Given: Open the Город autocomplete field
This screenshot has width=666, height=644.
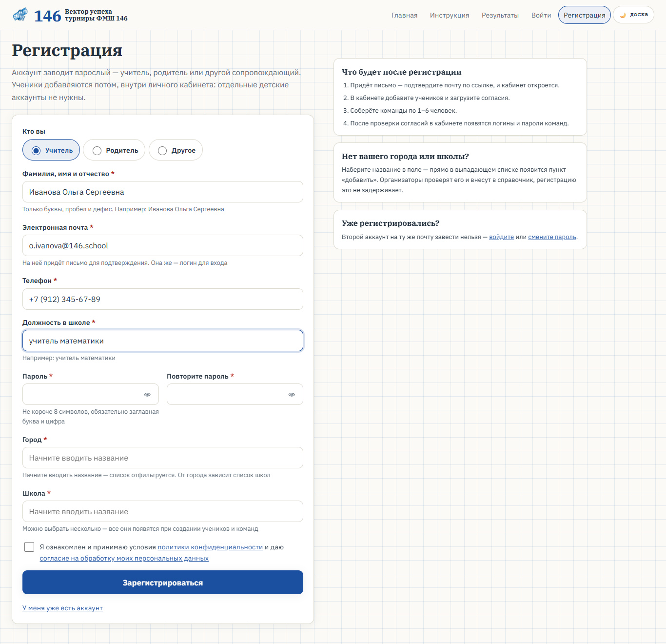Looking at the screenshot, I should [163, 458].
